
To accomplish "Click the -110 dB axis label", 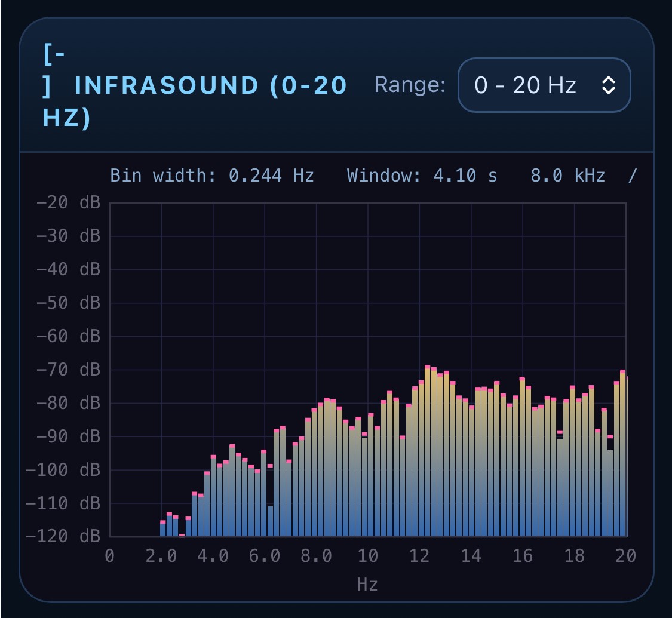I will [x=63, y=503].
